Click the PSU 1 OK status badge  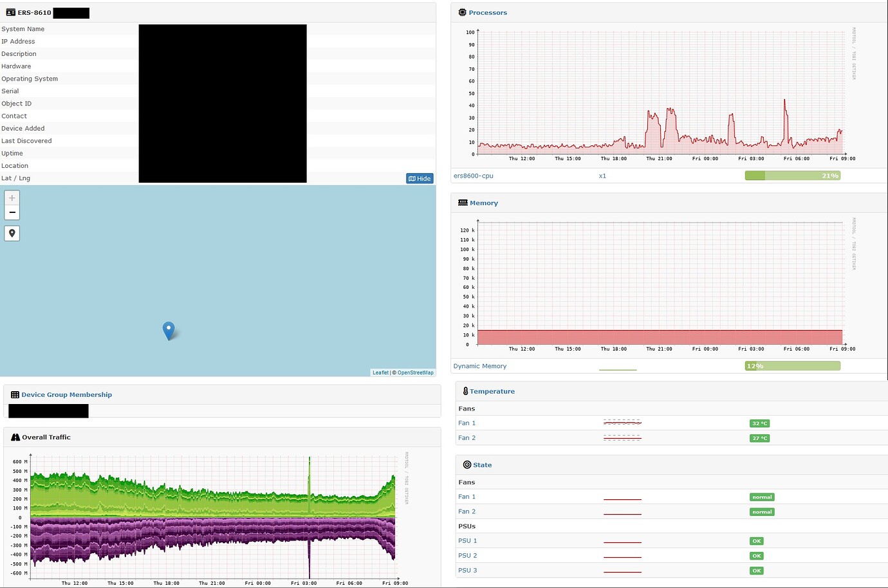(x=757, y=541)
